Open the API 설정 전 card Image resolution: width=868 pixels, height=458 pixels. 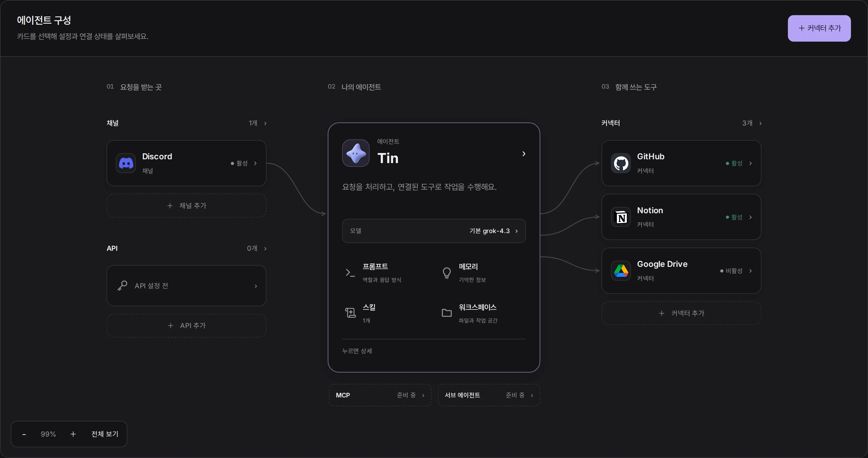186,286
